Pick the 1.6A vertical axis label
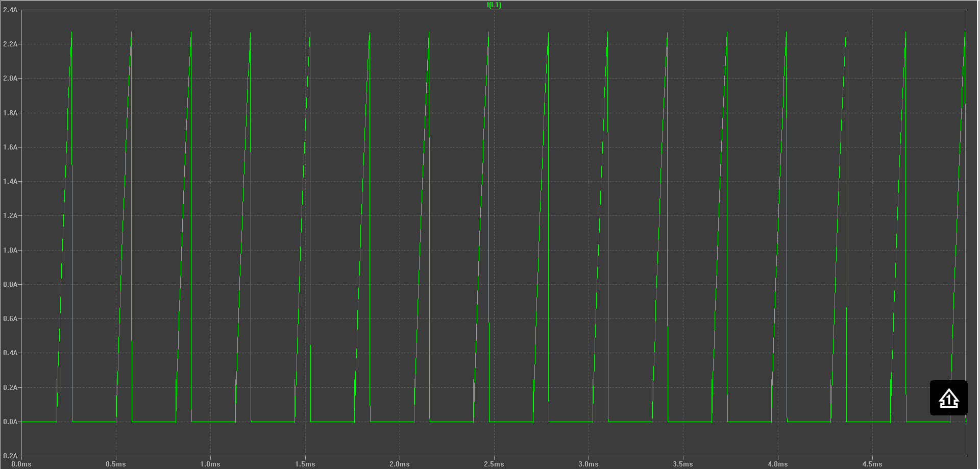Image resolution: width=980 pixels, height=469 pixels. [x=10, y=147]
